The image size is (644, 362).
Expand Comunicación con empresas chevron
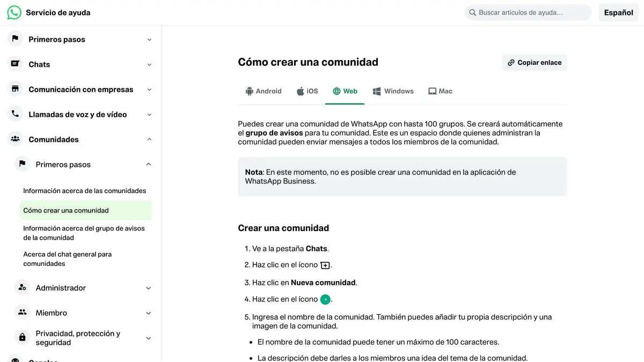149,90
